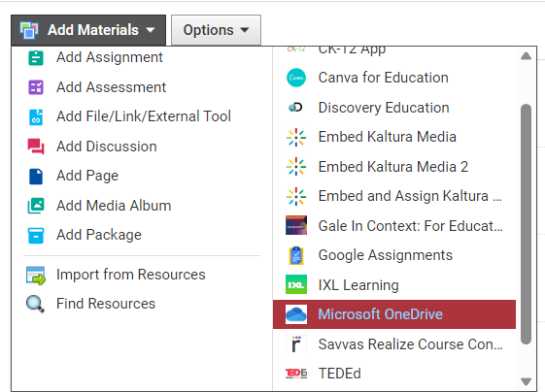Click the green IXL Learning logo
This screenshot has height=392, width=545.
click(296, 284)
